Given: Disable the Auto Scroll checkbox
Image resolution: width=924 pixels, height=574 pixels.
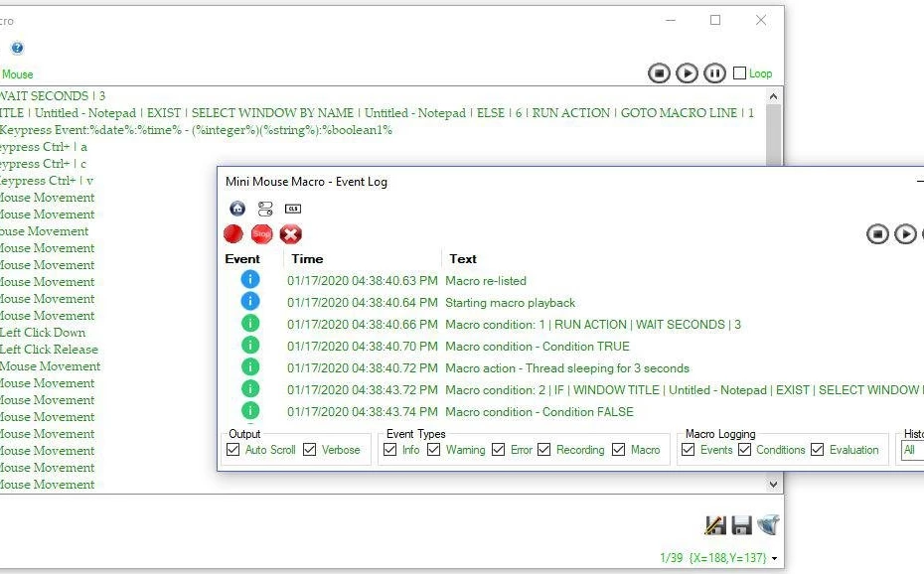Looking at the screenshot, I should pyautogui.click(x=233, y=450).
